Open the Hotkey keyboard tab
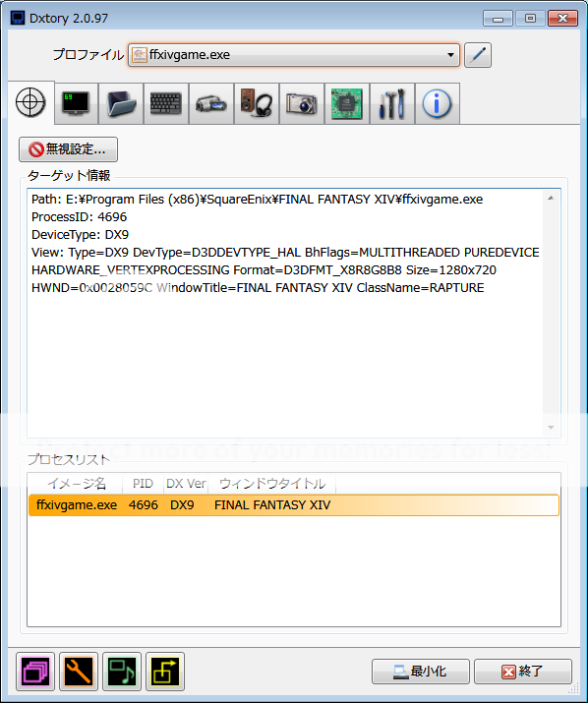 point(166,103)
